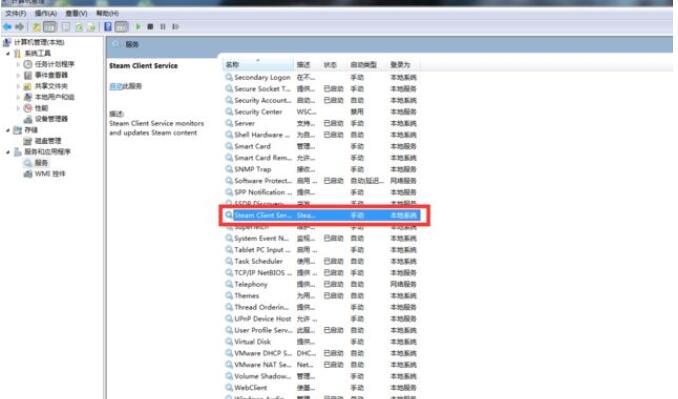Sort by the 描述 column header
Image resolution: width=678 pixels, height=399 pixels.
pos(307,65)
